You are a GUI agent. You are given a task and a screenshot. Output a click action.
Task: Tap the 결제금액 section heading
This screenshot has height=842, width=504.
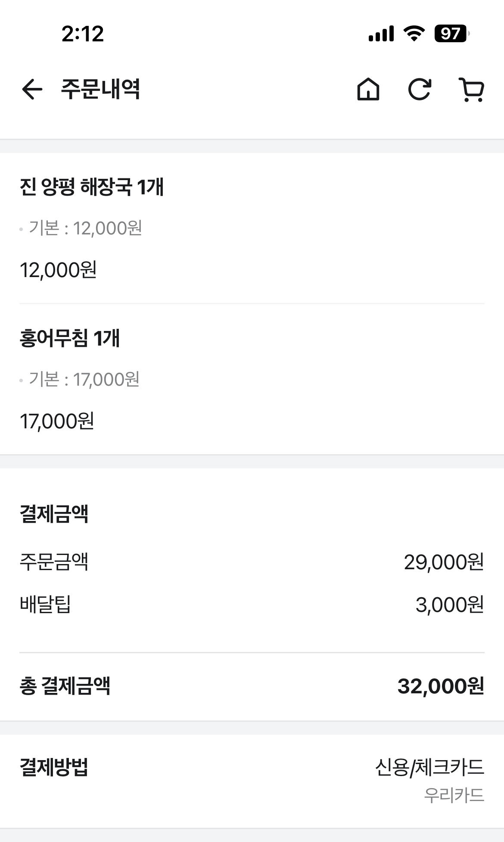pyautogui.click(x=54, y=514)
